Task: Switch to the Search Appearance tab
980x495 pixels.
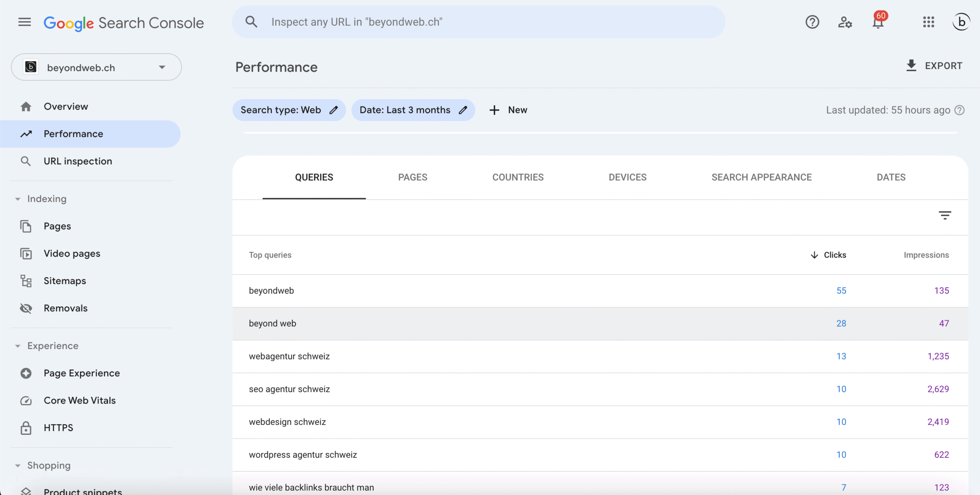Action: coord(761,177)
